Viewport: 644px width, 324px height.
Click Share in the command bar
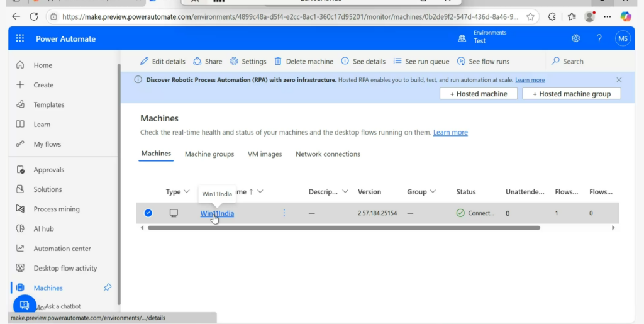point(208,61)
